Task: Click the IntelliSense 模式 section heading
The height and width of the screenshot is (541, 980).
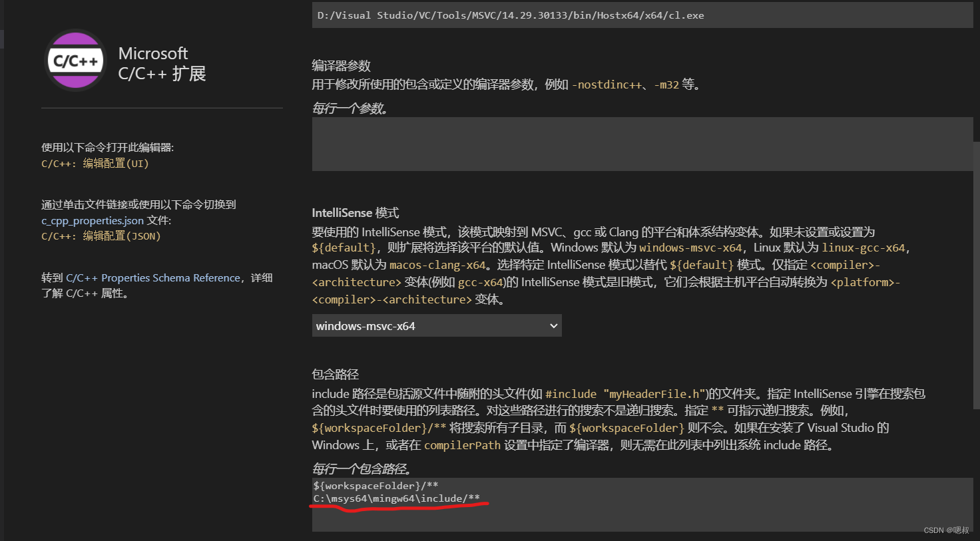Action: click(x=356, y=213)
